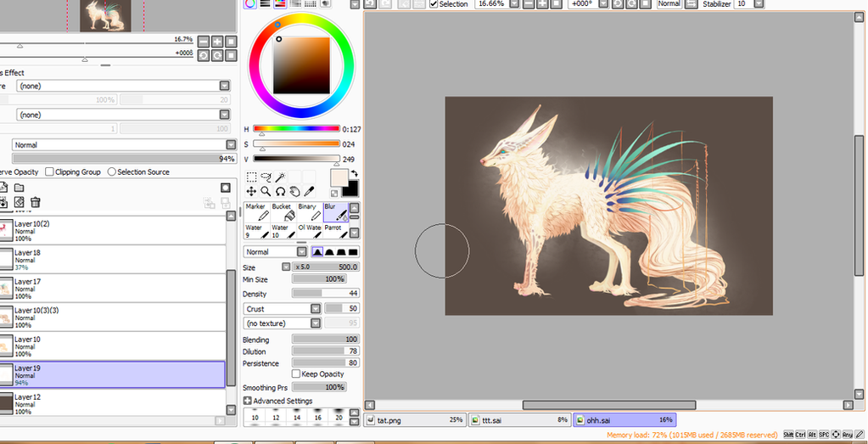
Task: Choose the Water 10 brush
Action: pos(284,232)
